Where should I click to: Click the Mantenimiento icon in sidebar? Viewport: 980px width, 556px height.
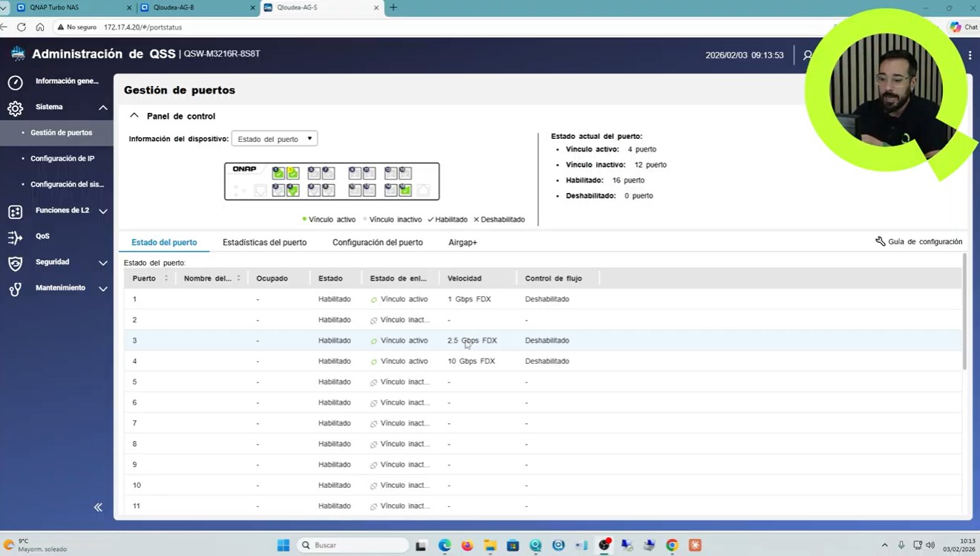[x=15, y=290]
